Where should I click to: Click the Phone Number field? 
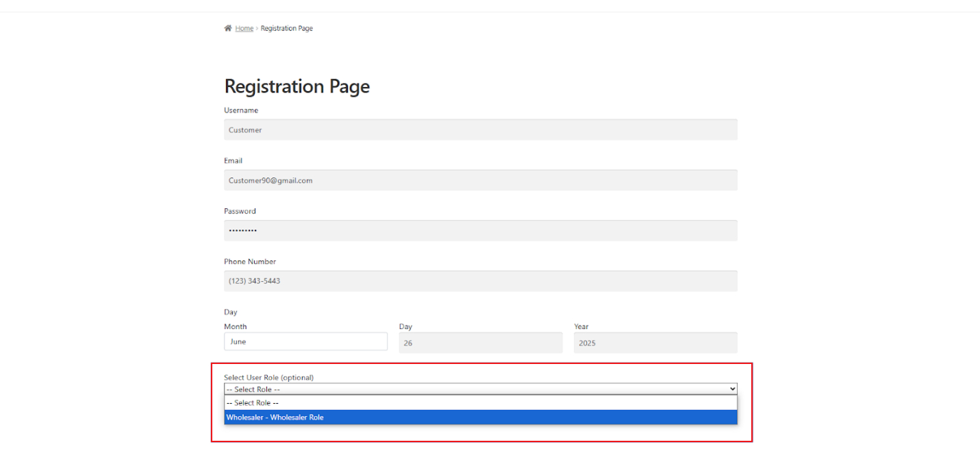tap(479, 280)
